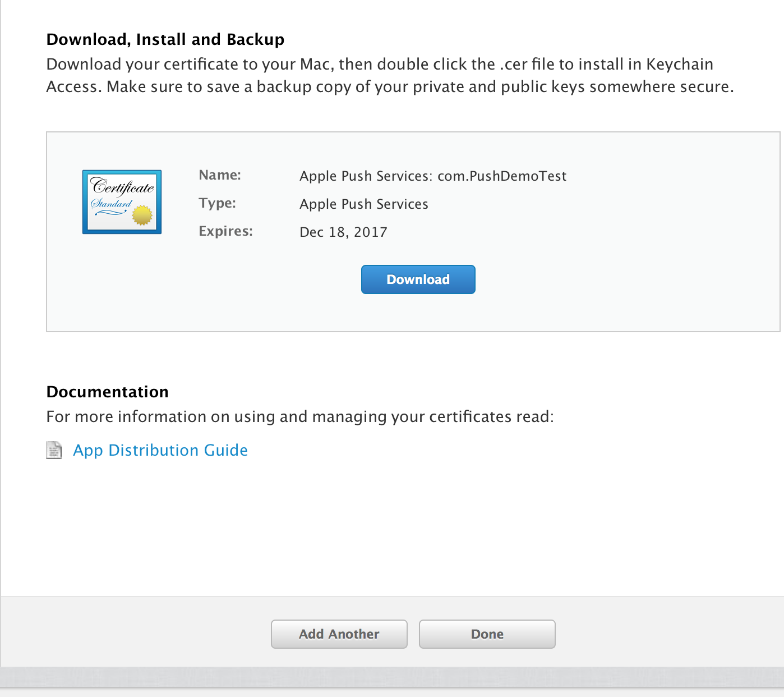Click the Certificate Standard icon
This screenshot has height=697, width=784.
tap(122, 202)
